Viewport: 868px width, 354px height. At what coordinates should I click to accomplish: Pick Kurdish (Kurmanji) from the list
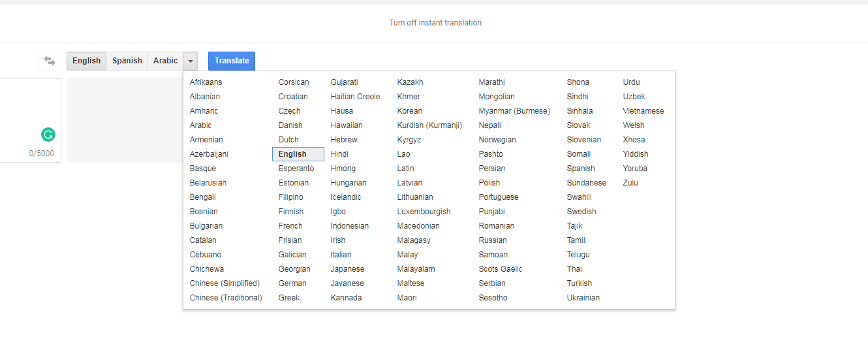[x=429, y=125]
